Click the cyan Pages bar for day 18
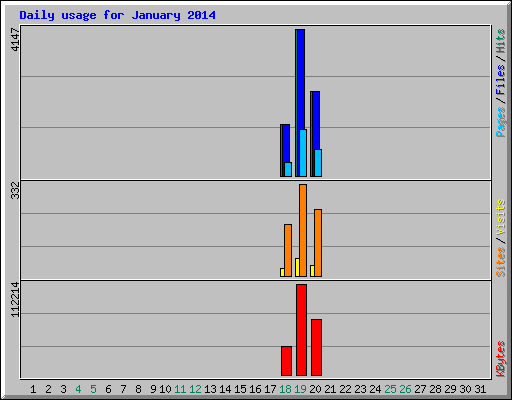 tap(288, 169)
